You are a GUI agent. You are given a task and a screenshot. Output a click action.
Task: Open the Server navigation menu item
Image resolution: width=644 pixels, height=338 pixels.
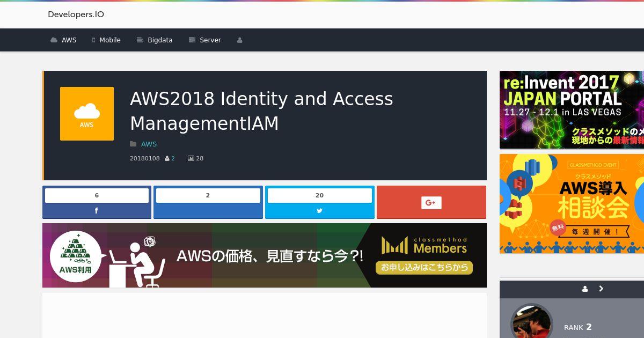(204, 40)
